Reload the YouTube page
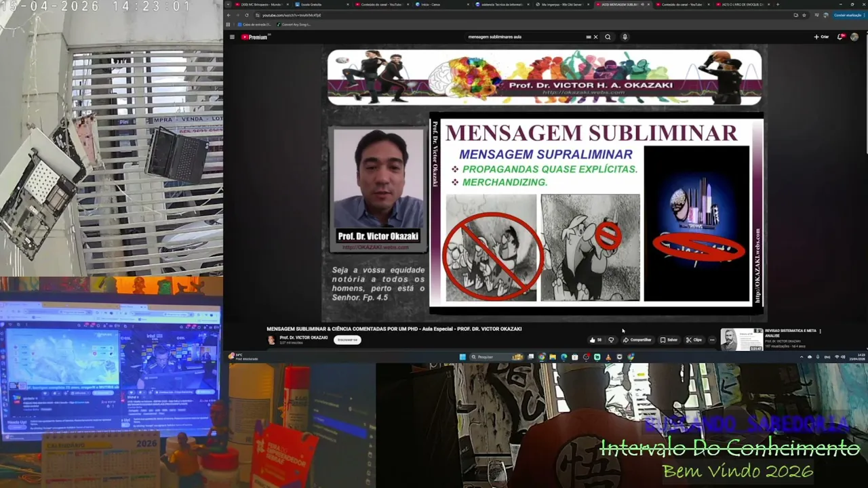The image size is (868, 488). point(246,15)
